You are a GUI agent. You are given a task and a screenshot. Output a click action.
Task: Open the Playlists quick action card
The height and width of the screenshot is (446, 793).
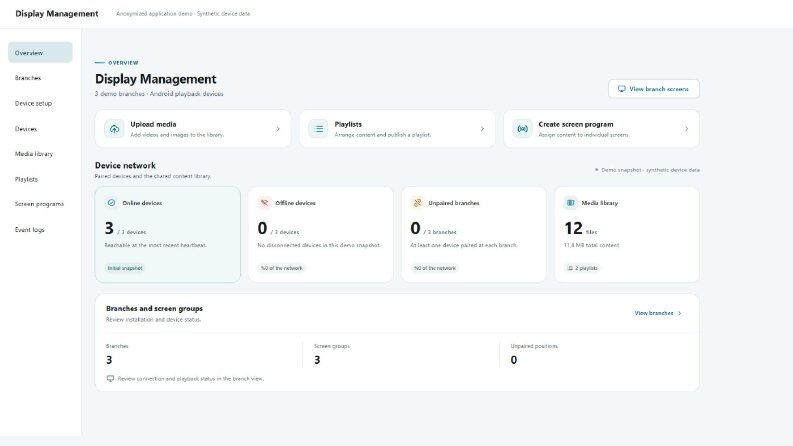click(397, 129)
